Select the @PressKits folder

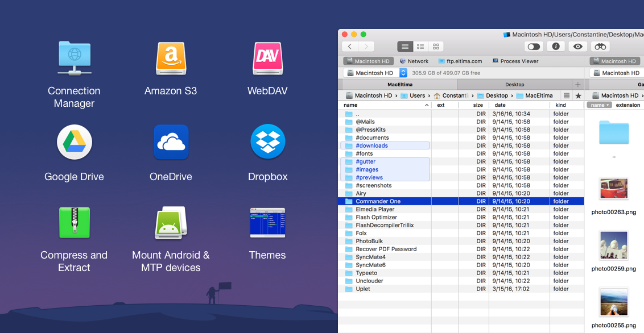461,130
